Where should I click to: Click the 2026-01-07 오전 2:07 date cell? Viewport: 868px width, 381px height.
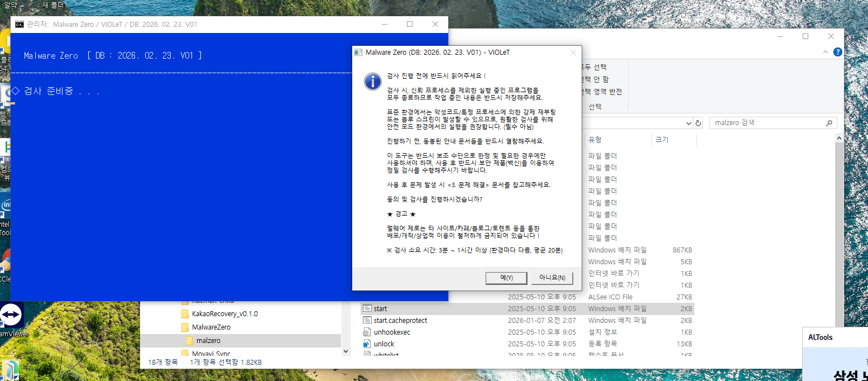[x=541, y=320]
